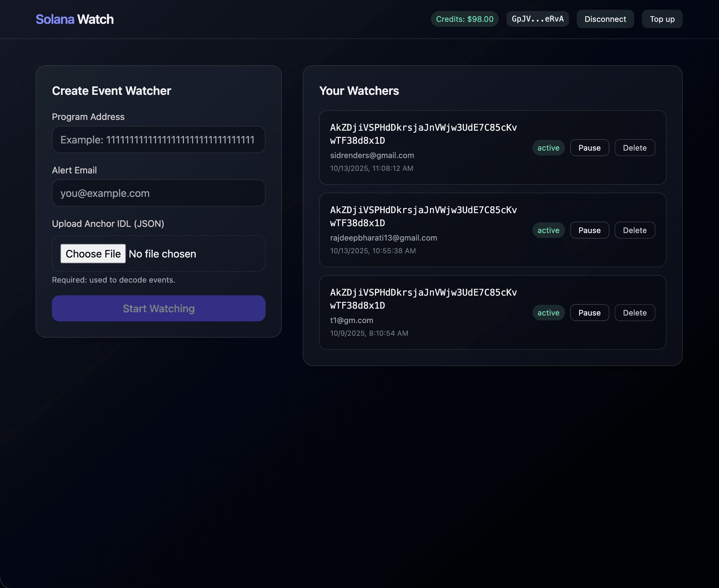719x588 pixels.
Task: Click the Solana Watch logo
Action: pyautogui.click(x=74, y=19)
